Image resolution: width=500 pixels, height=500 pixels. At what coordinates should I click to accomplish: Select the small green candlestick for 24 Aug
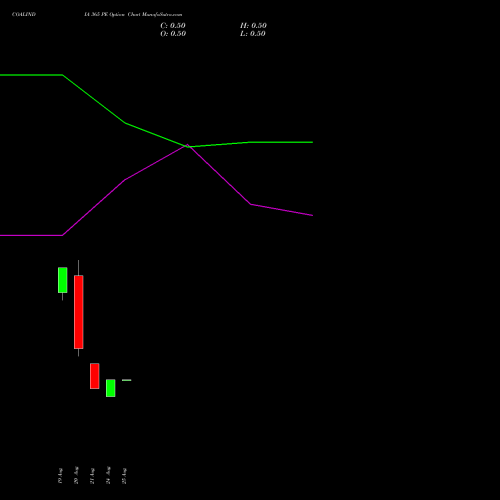110,388
